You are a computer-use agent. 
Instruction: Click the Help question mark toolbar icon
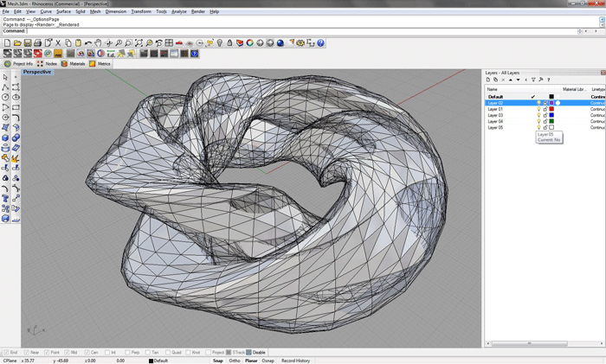pyautogui.click(x=320, y=42)
